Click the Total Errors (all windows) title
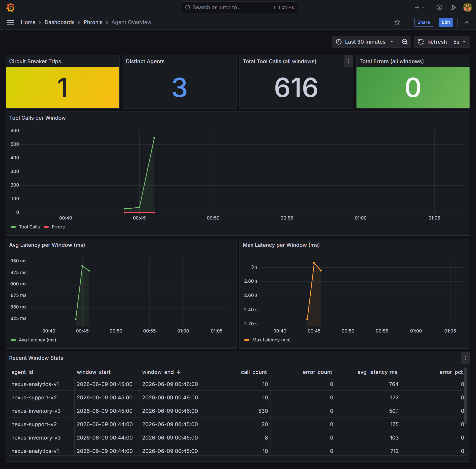The image size is (476, 469). [391, 61]
